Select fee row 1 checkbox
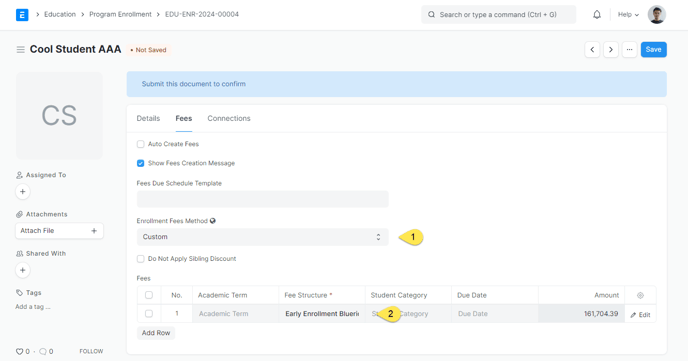 coord(149,314)
